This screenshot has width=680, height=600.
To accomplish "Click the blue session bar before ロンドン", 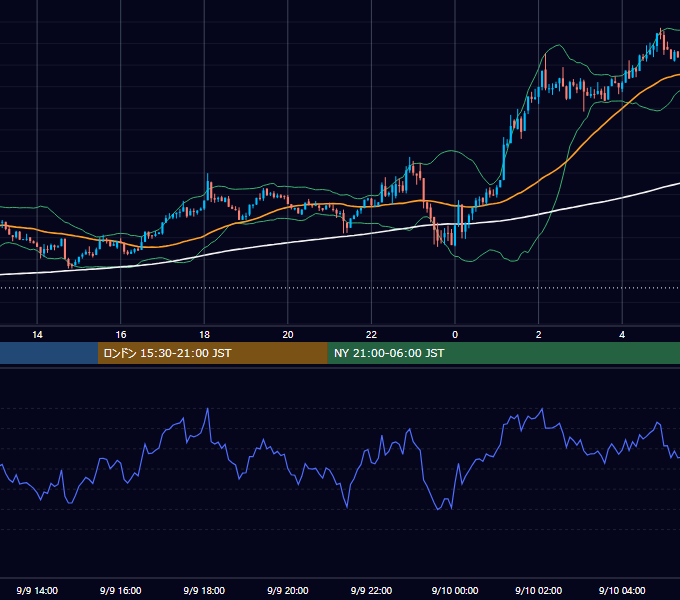I will pyautogui.click(x=49, y=353).
